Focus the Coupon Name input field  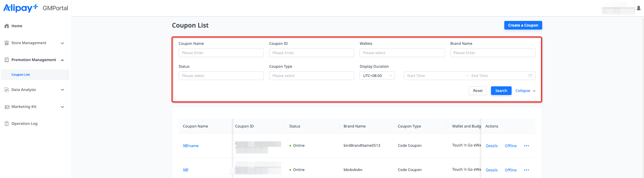click(x=221, y=53)
